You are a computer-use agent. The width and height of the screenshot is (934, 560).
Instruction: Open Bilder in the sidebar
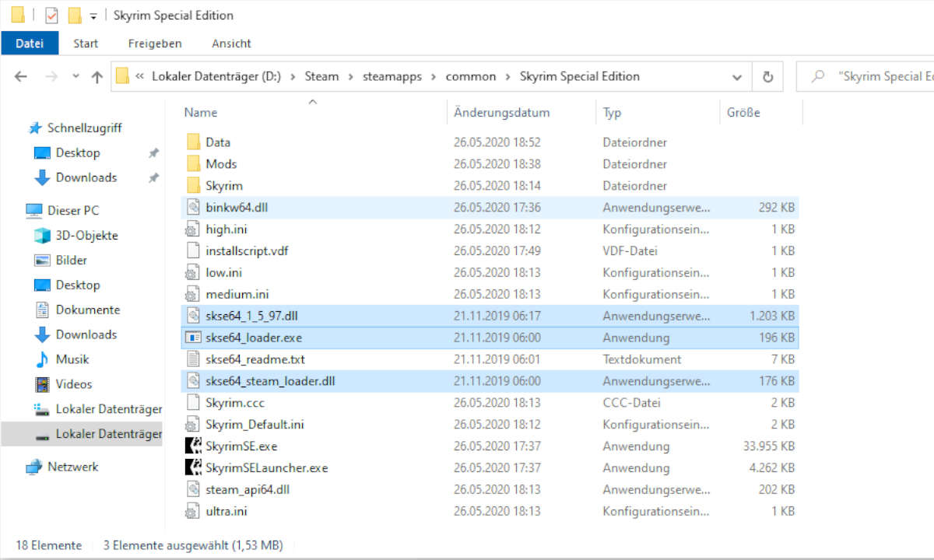[x=71, y=260]
